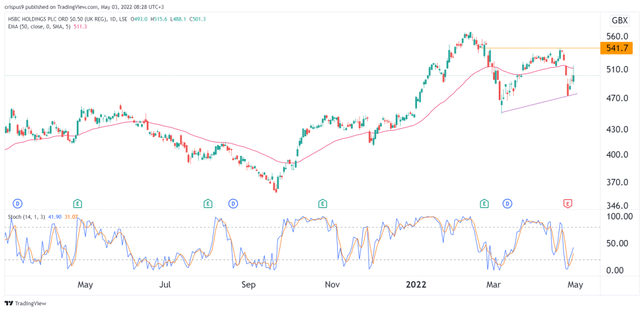Select the orange horizontal resistance line
Screen dimensions: 644x311
[542, 48]
